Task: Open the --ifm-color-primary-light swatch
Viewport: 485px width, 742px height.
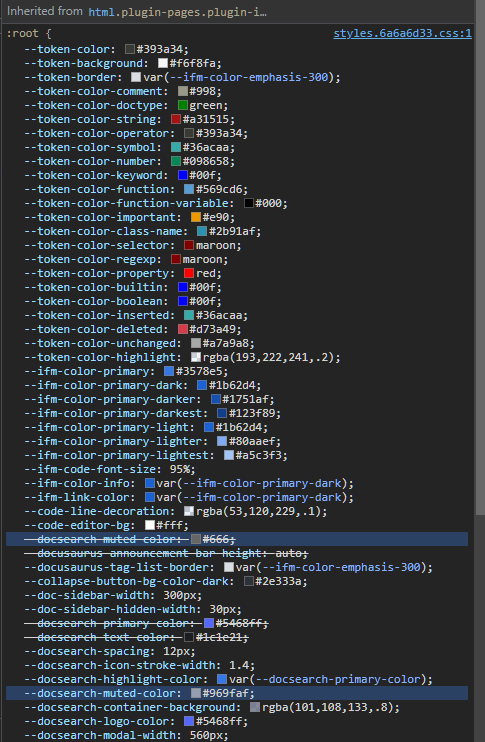Action: pos(209,427)
